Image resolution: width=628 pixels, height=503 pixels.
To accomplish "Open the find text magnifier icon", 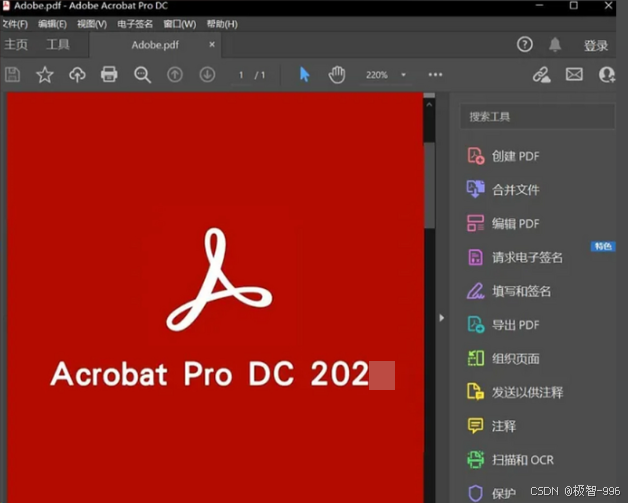I will 142,75.
